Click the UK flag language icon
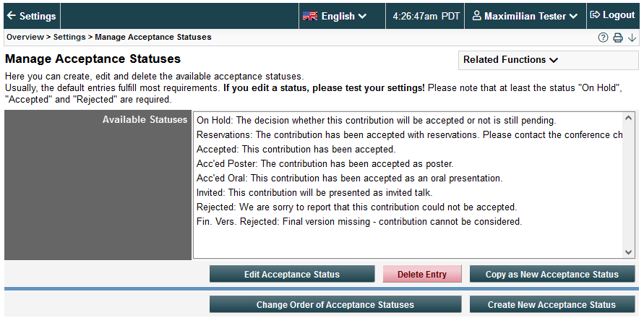644x318 pixels. (x=310, y=16)
